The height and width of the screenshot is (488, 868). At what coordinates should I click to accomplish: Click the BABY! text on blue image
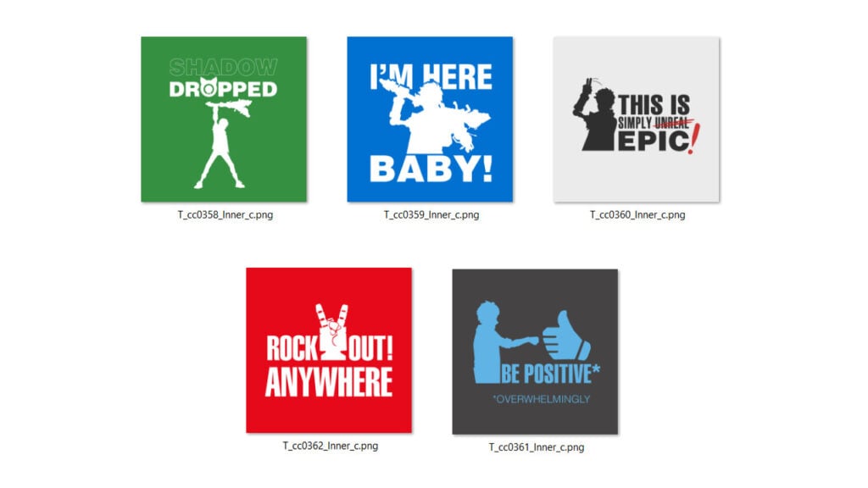click(431, 169)
